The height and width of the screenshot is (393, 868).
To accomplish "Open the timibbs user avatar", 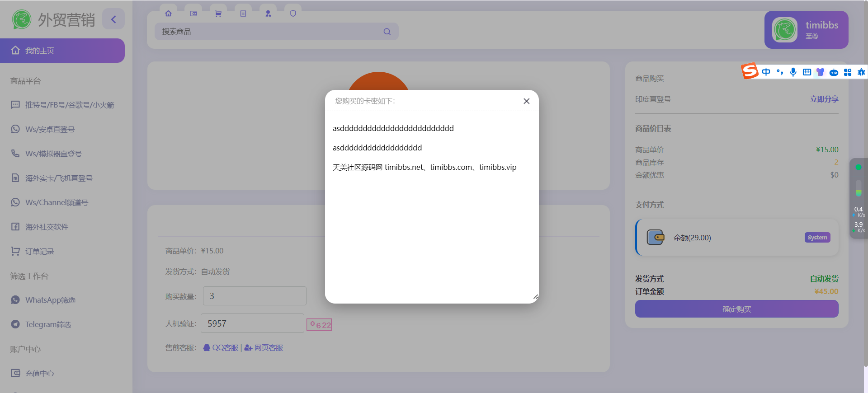I will [785, 30].
